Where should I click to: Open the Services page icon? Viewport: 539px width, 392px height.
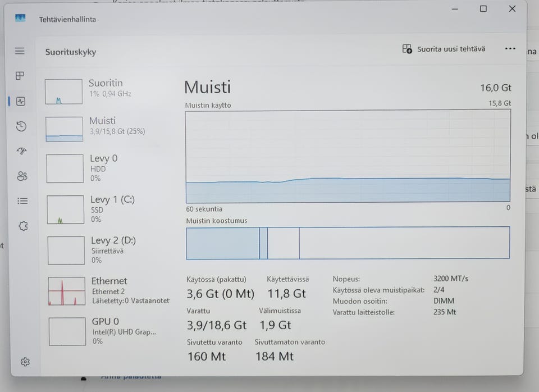pyautogui.click(x=23, y=226)
